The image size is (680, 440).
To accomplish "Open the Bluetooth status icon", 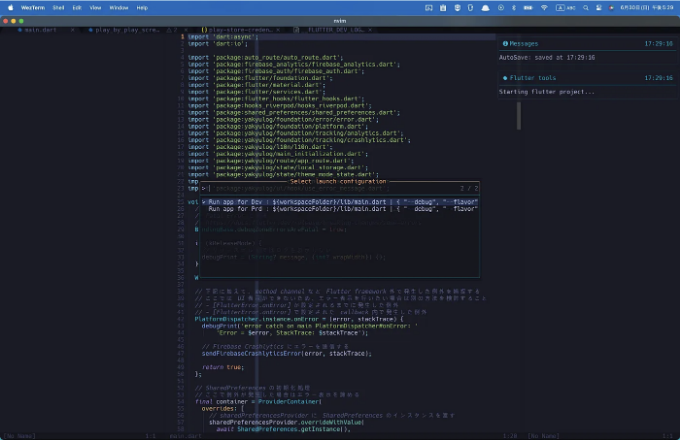I will pos(514,7).
